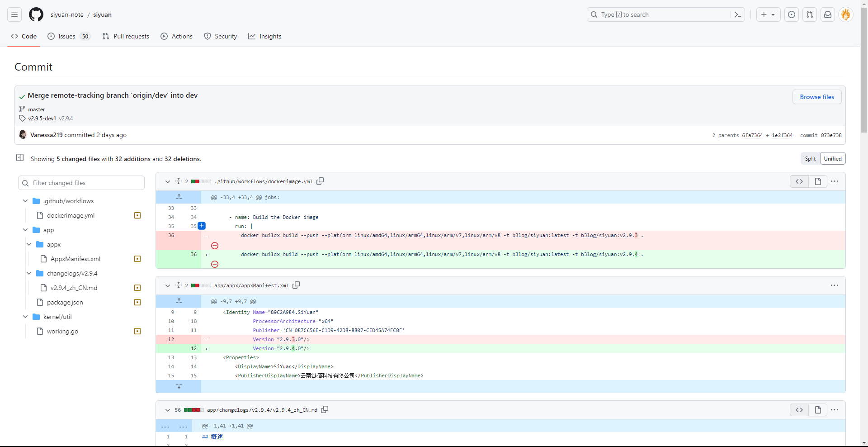Focus the Filter changed files field
This screenshot has width=868, height=447.
[x=86, y=183]
